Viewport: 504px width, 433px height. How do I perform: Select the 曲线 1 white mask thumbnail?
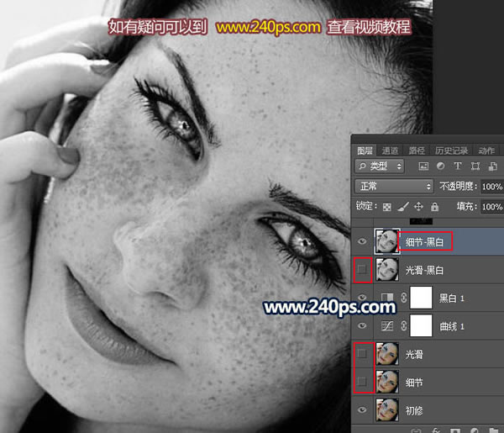421,326
